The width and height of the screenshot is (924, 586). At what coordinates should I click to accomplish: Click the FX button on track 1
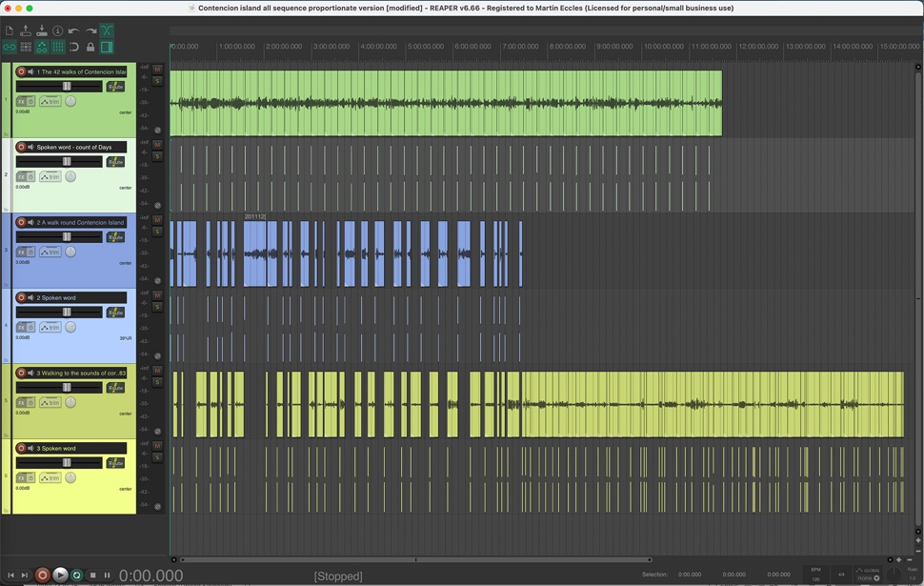pos(21,101)
